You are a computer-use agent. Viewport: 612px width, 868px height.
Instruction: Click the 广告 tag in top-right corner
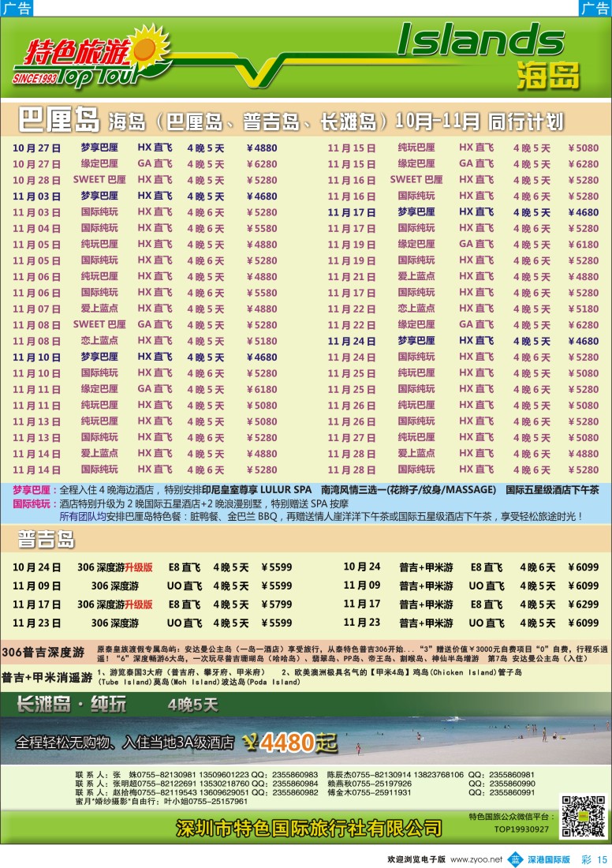pyautogui.click(x=595, y=8)
